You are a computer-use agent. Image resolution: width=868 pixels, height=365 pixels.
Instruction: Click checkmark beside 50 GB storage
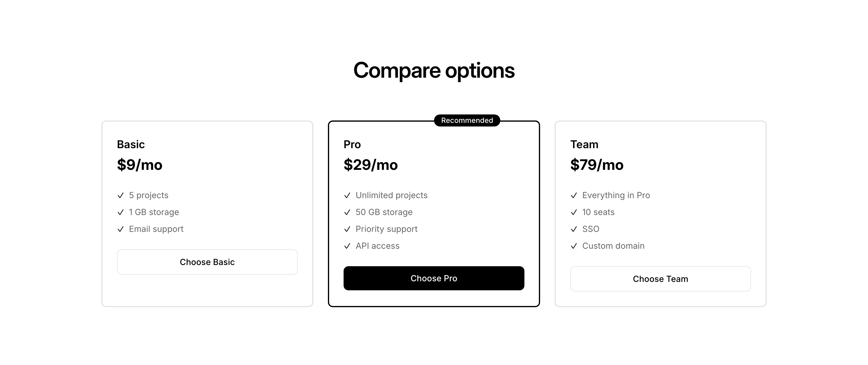point(347,213)
